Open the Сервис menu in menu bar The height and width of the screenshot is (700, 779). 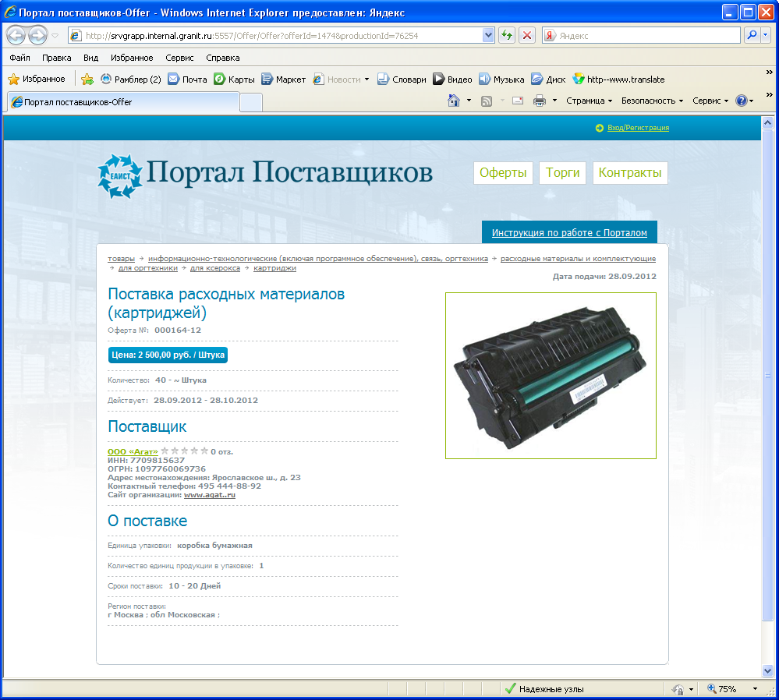(179, 58)
